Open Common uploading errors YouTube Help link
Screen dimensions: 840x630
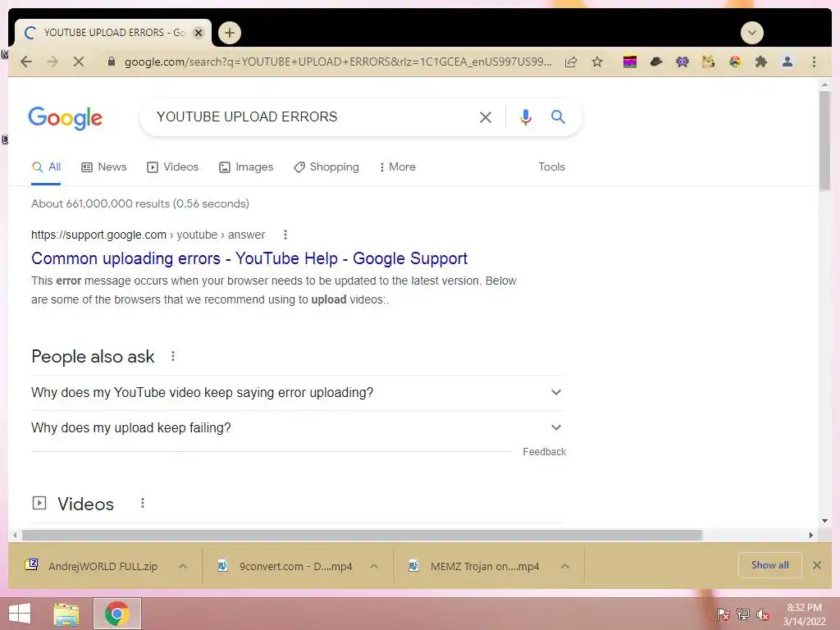249,258
